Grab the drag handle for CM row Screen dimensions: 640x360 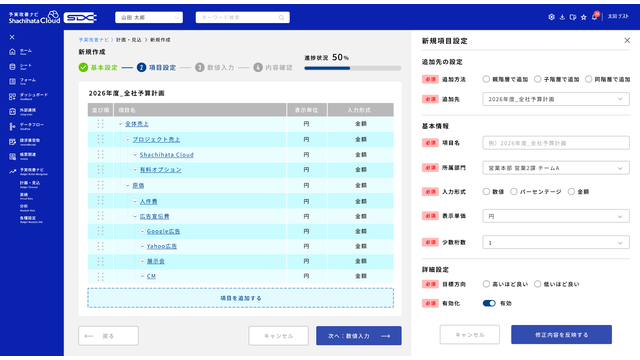click(x=100, y=276)
